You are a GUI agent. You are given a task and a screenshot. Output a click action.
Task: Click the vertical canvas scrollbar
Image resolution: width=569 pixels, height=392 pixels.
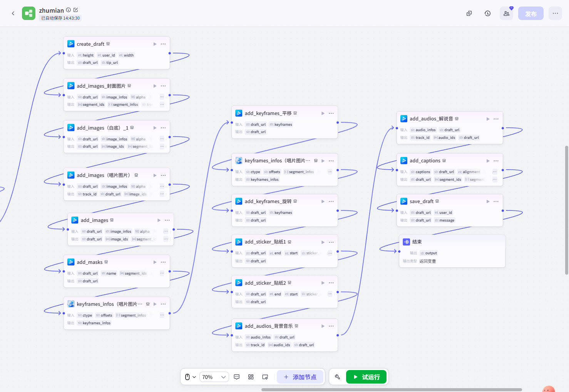click(566, 210)
